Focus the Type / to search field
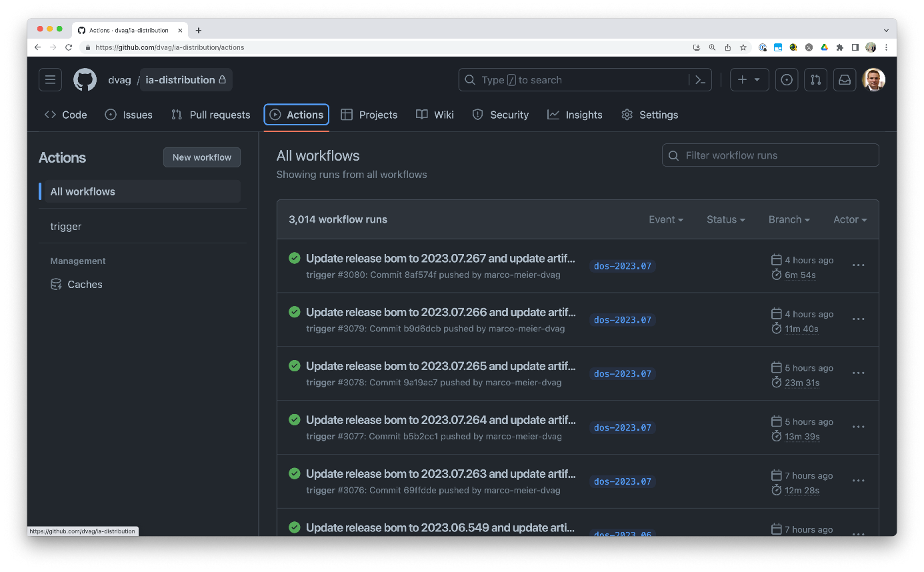 (x=585, y=80)
